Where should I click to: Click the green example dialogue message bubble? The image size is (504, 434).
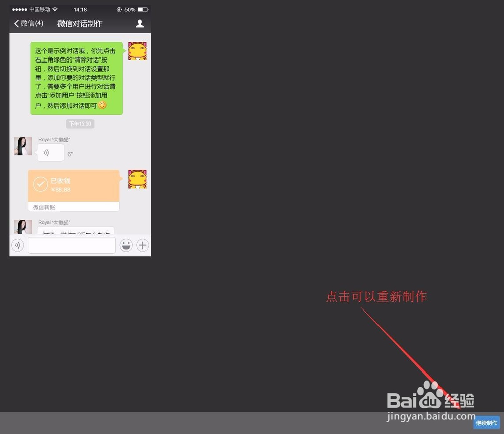77,78
